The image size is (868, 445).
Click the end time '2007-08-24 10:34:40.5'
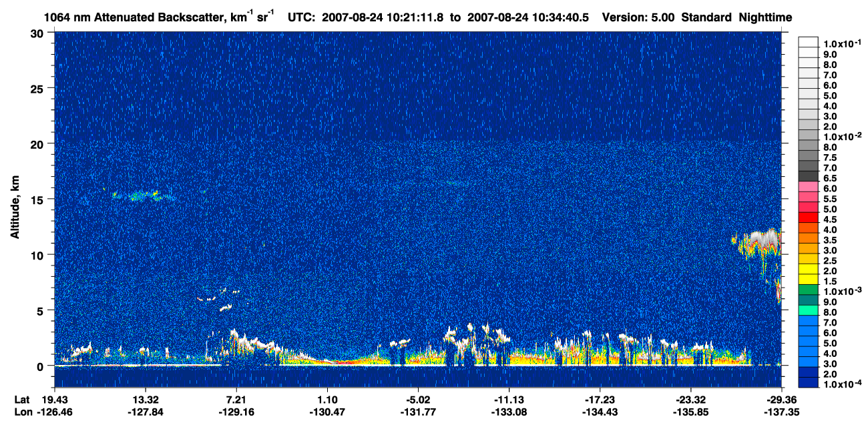(528, 17)
